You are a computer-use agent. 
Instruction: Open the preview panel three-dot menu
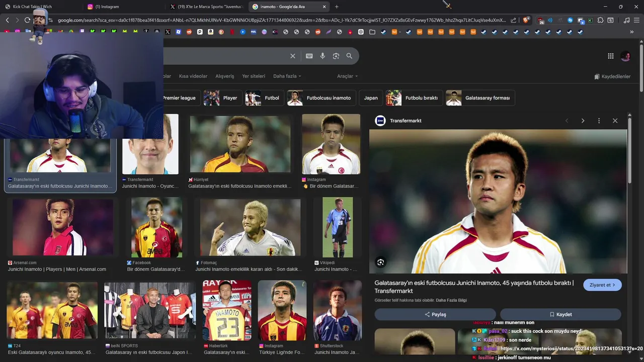point(599,121)
